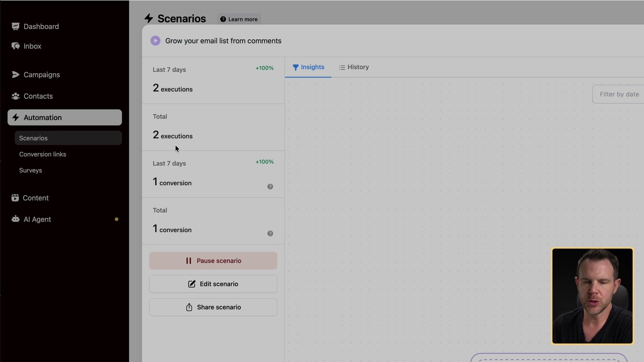The width and height of the screenshot is (644, 362).
Task: Click the AI Agent yellow notification dot
Action: click(116, 219)
